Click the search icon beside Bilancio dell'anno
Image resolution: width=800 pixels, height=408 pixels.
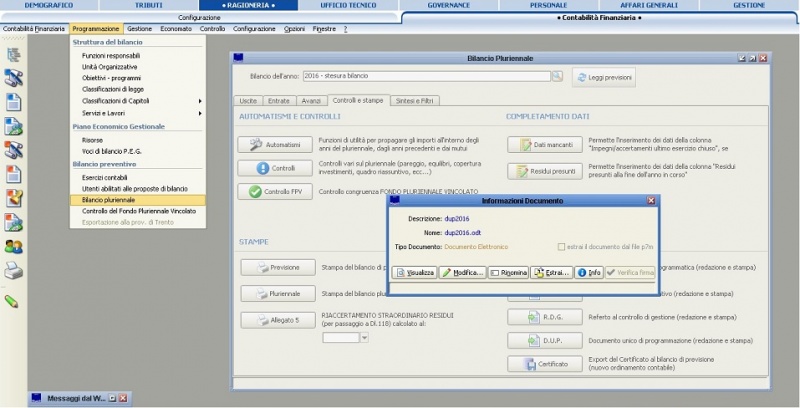click(x=562, y=76)
